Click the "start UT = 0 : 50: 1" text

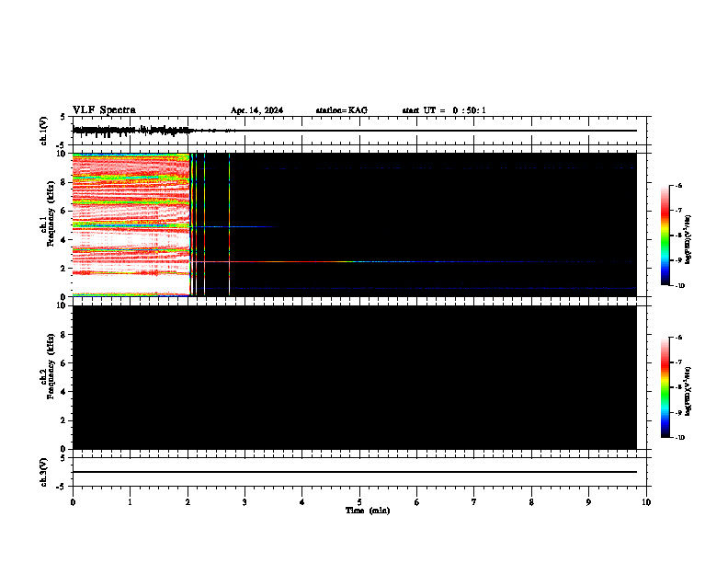click(x=444, y=110)
